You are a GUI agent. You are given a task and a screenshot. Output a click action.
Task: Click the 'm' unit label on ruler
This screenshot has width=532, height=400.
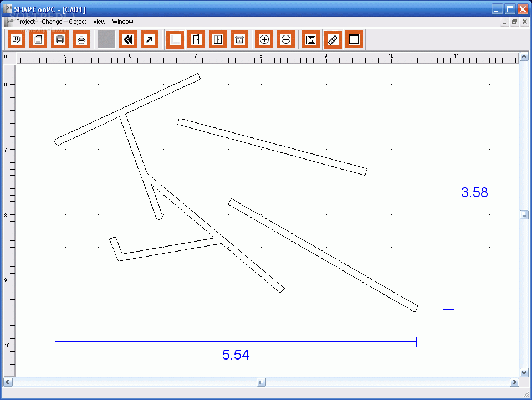[x=7, y=56]
